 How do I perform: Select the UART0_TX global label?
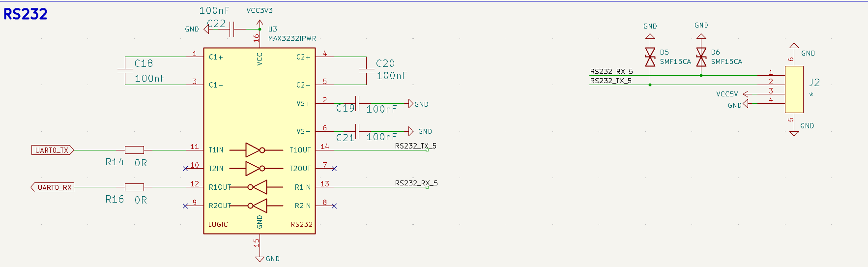pyautogui.click(x=52, y=150)
